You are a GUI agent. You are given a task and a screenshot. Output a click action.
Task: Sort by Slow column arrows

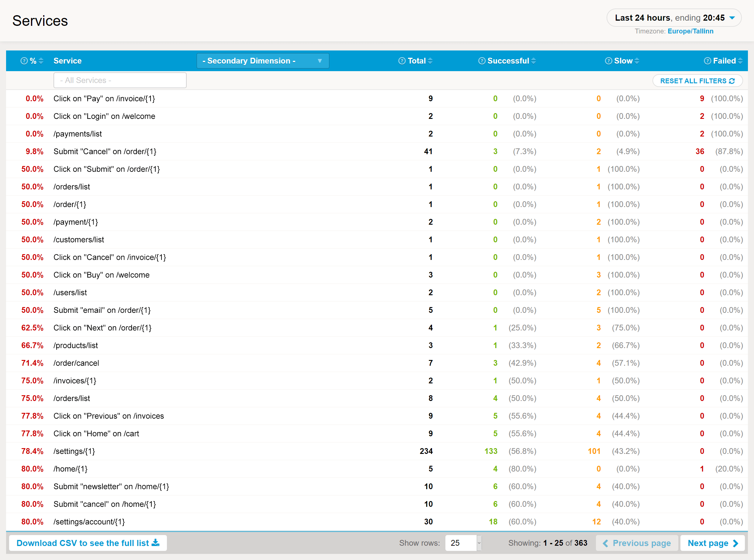pyautogui.click(x=637, y=61)
